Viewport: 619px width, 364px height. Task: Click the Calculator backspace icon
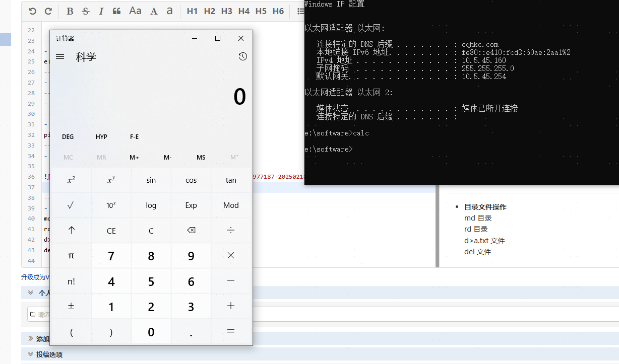pos(191,231)
